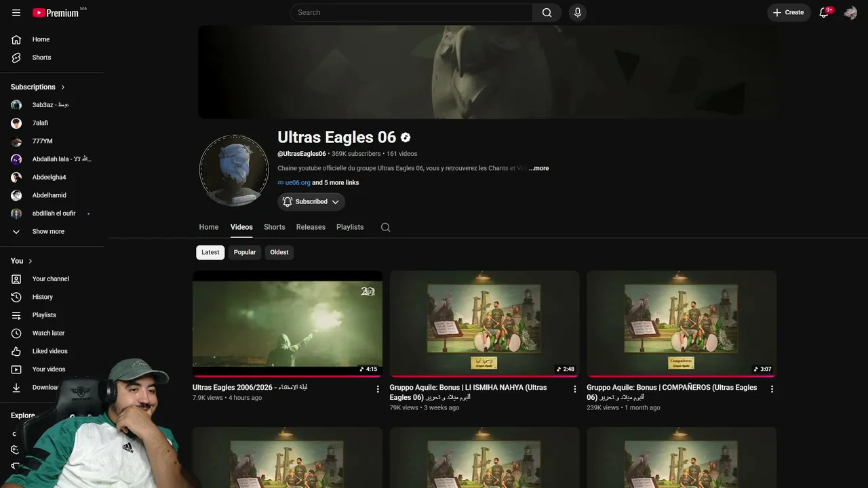Select the Latest sort chip
This screenshot has height=488, width=868.
[x=210, y=252]
